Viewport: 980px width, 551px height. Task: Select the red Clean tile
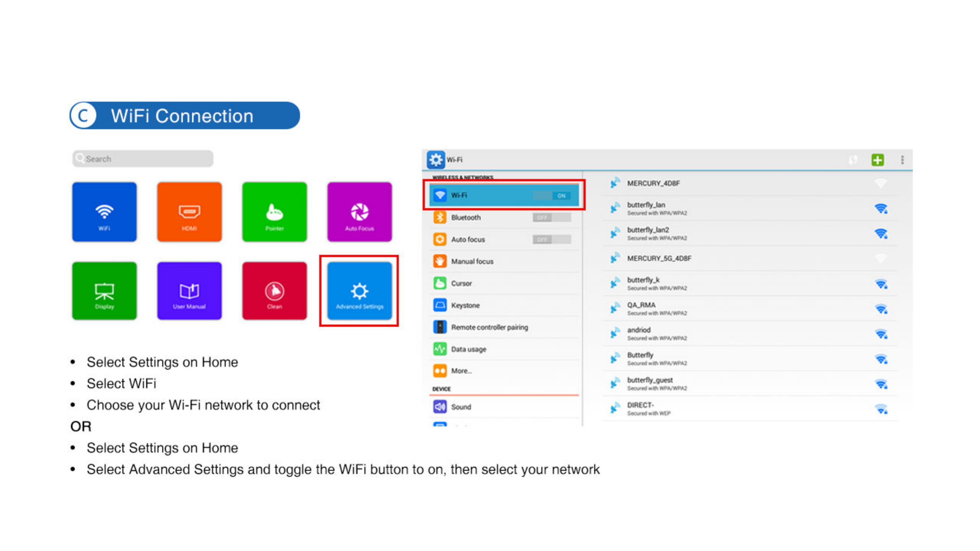[274, 291]
